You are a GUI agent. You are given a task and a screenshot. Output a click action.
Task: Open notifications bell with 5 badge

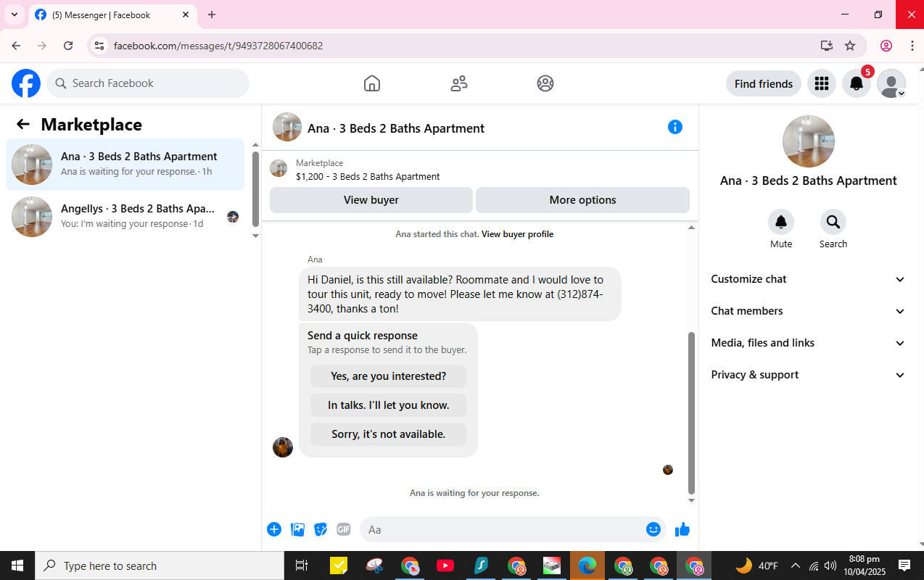point(857,83)
